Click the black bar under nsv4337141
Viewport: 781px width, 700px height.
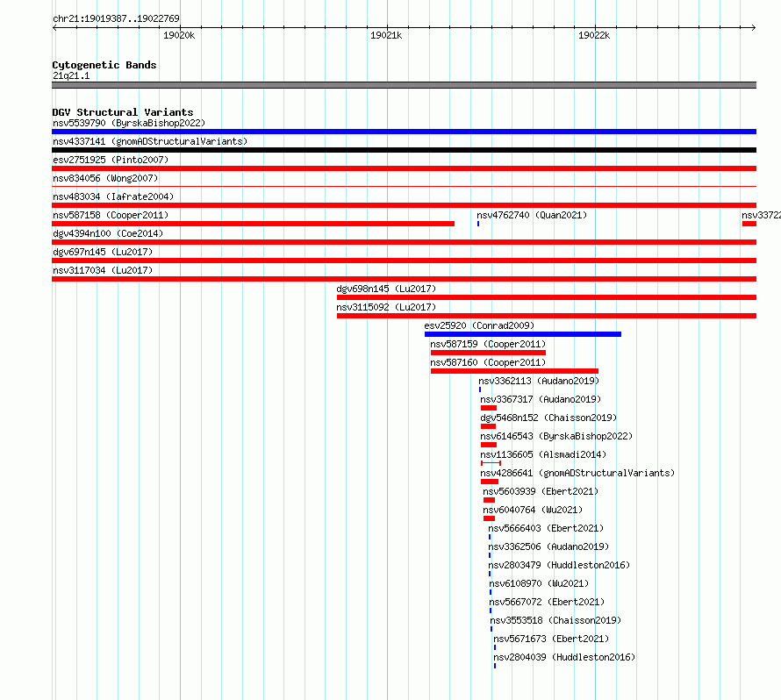[x=404, y=150]
